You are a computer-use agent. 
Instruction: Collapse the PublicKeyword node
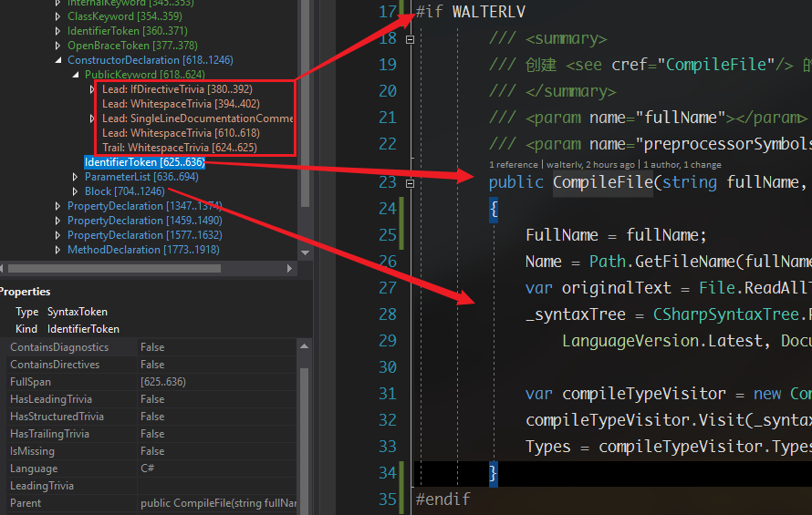click(x=76, y=75)
